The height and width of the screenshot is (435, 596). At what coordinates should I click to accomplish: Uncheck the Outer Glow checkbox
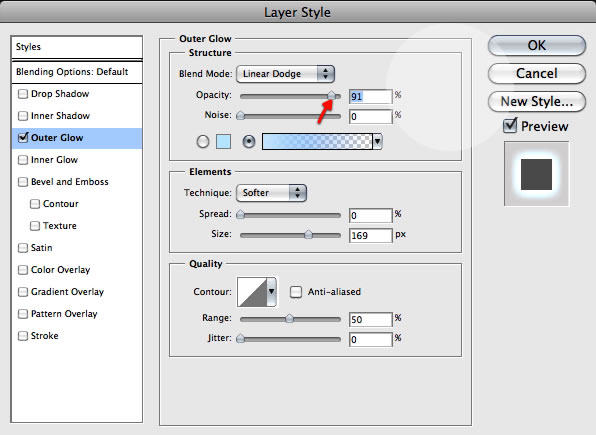point(23,137)
